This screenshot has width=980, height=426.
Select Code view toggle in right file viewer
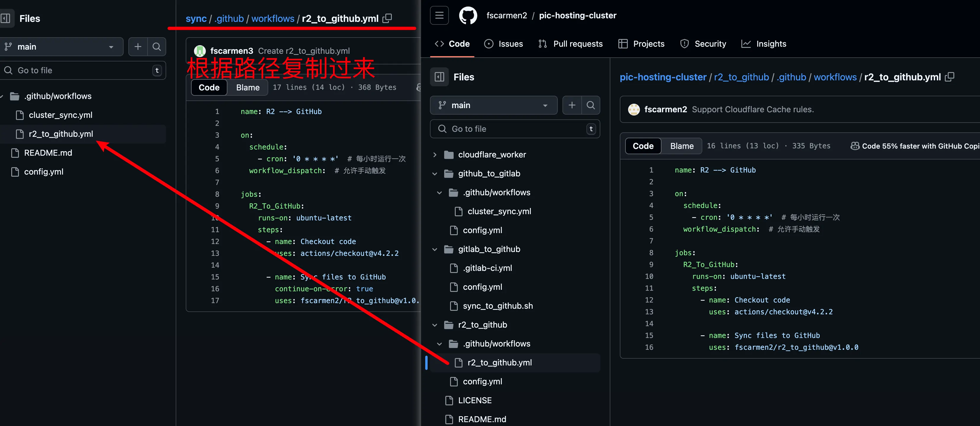tap(643, 146)
